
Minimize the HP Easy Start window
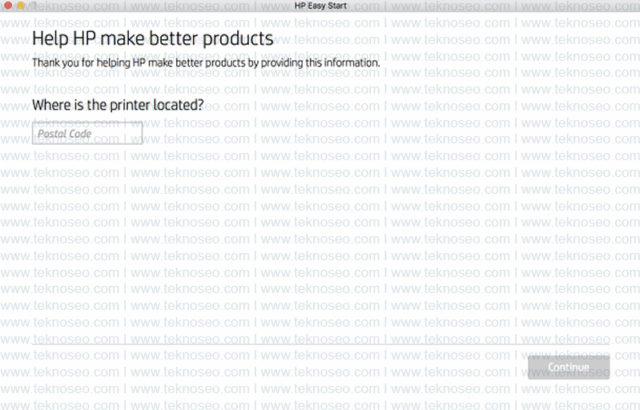pyautogui.click(x=21, y=5)
